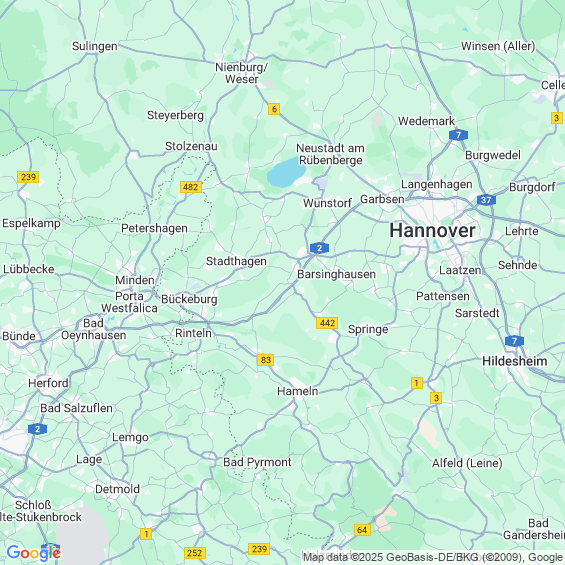Click the Stadthagen town label
The height and width of the screenshot is (565, 565).
(x=236, y=261)
